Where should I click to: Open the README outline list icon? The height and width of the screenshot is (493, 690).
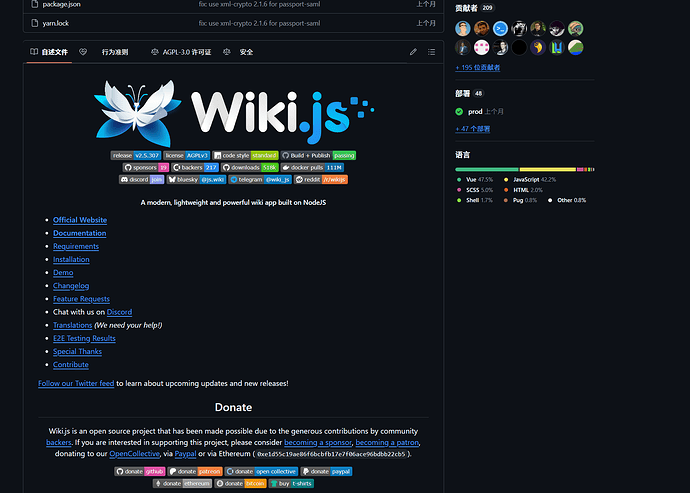tap(432, 52)
